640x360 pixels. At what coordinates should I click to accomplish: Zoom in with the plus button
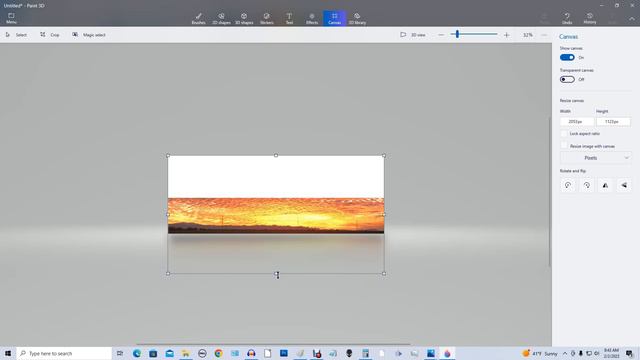[x=507, y=35]
